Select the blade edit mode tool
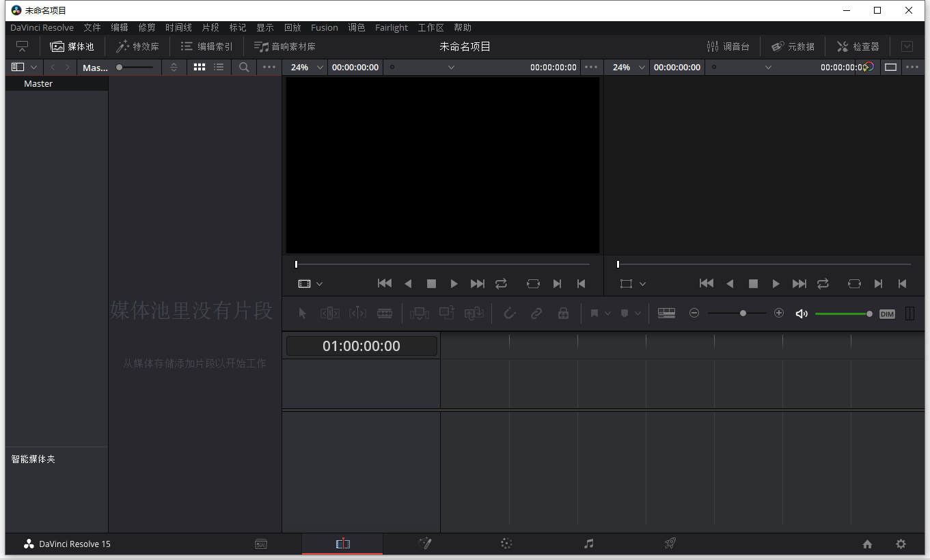This screenshot has height=560, width=930. click(x=385, y=313)
